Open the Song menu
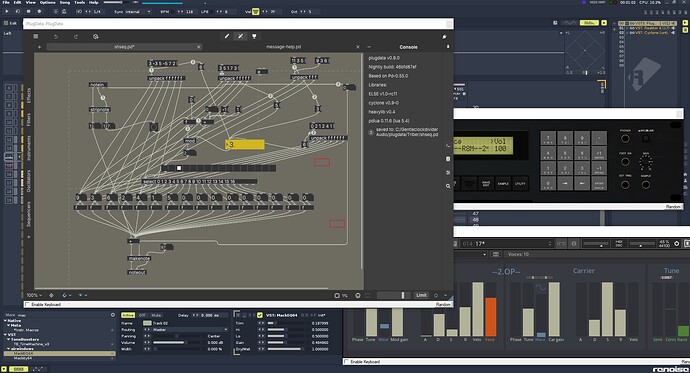The width and height of the screenshot is (690, 373). click(65, 2)
